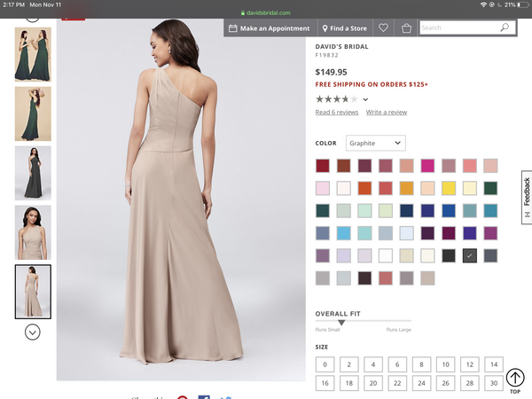Click Find a Store
Screen dimensions: 532x399
coord(345,28)
